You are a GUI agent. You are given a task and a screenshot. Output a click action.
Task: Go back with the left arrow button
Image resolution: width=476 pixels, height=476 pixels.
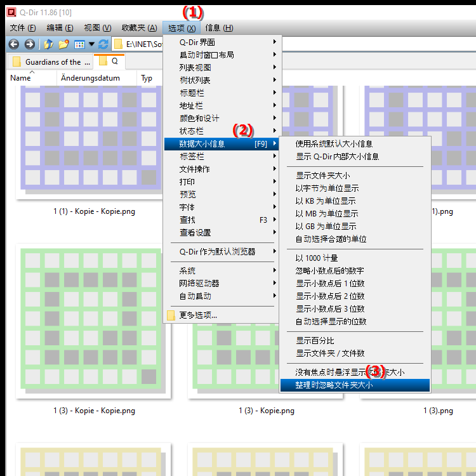(14, 44)
